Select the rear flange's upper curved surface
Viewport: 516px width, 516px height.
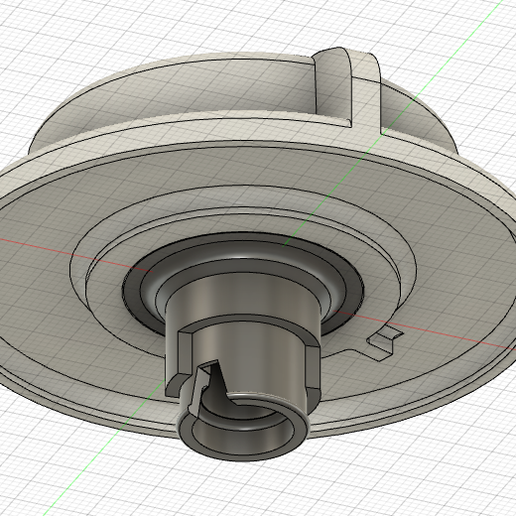[x=167, y=90]
